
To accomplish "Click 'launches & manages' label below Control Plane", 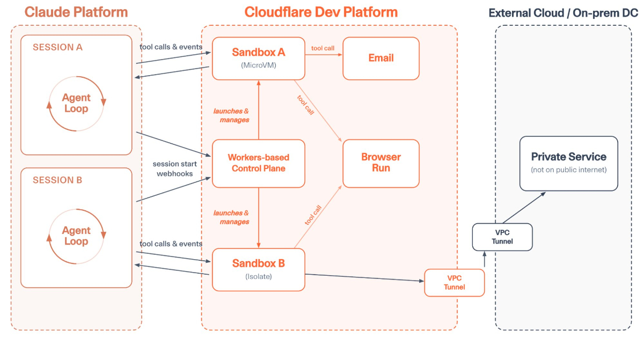I will point(232,217).
